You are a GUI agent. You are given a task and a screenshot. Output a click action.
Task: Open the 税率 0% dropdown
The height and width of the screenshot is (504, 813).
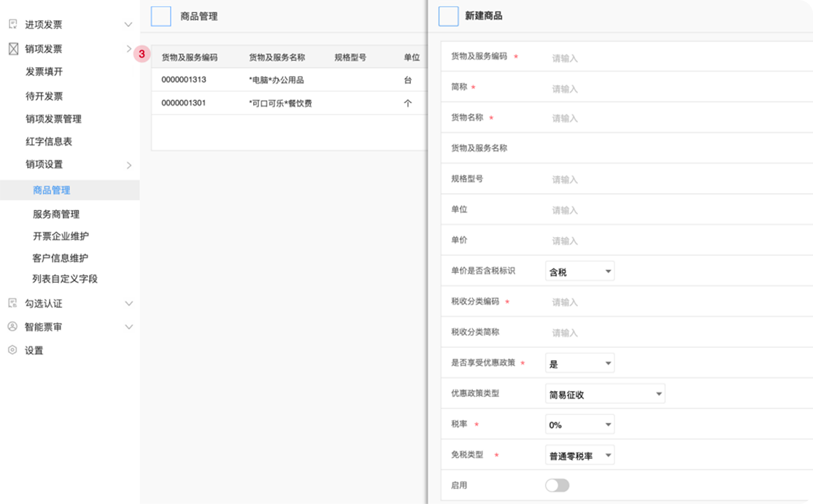pos(579,424)
